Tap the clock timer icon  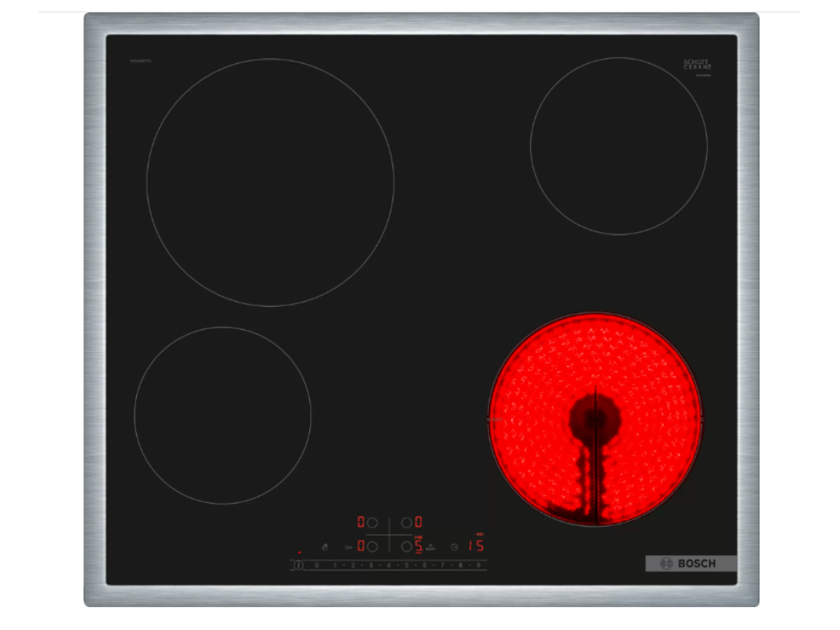tap(454, 546)
